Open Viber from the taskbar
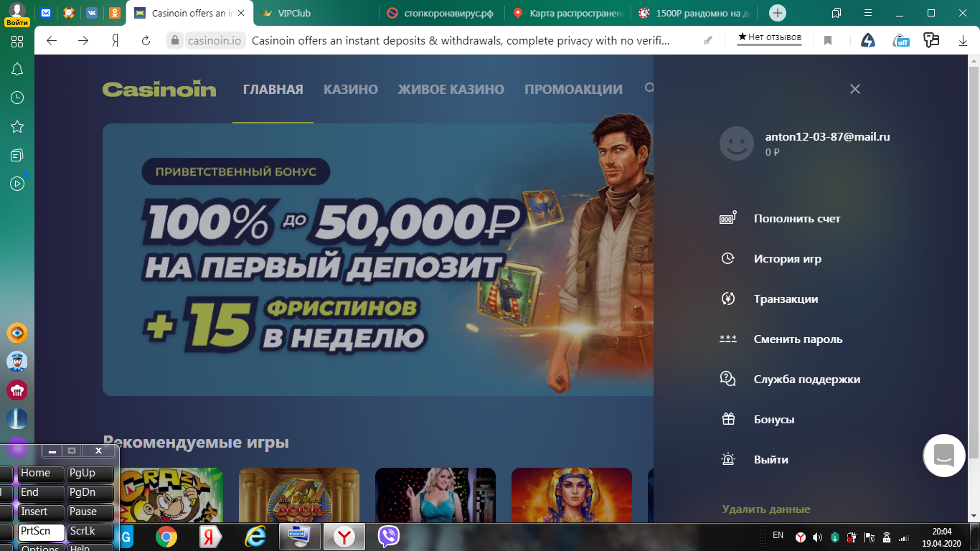This screenshot has width=980, height=551. tap(388, 536)
